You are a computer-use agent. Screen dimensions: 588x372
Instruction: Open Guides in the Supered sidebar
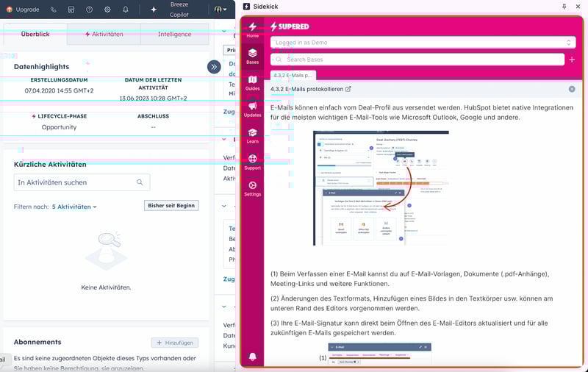[x=252, y=82]
